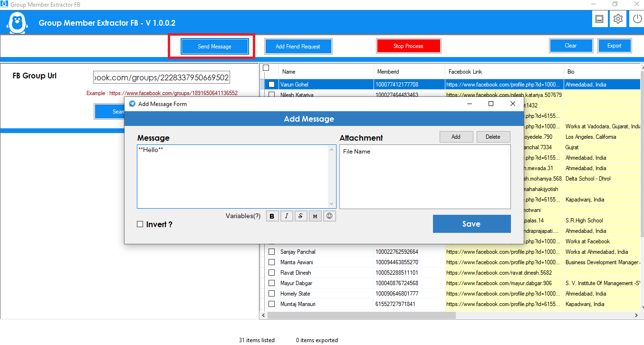Click the Add Friend Request button
Image resolution: width=644 pixels, height=345 pixels.
tap(298, 46)
